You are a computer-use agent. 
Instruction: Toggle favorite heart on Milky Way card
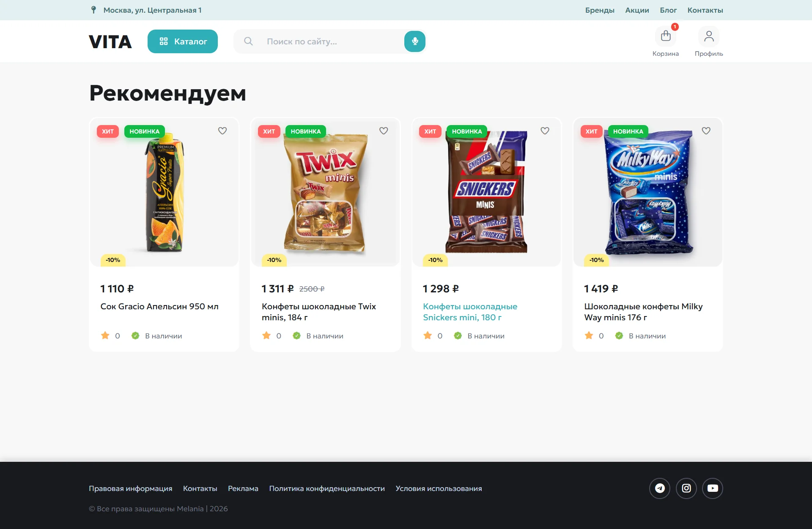pyautogui.click(x=706, y=131)
